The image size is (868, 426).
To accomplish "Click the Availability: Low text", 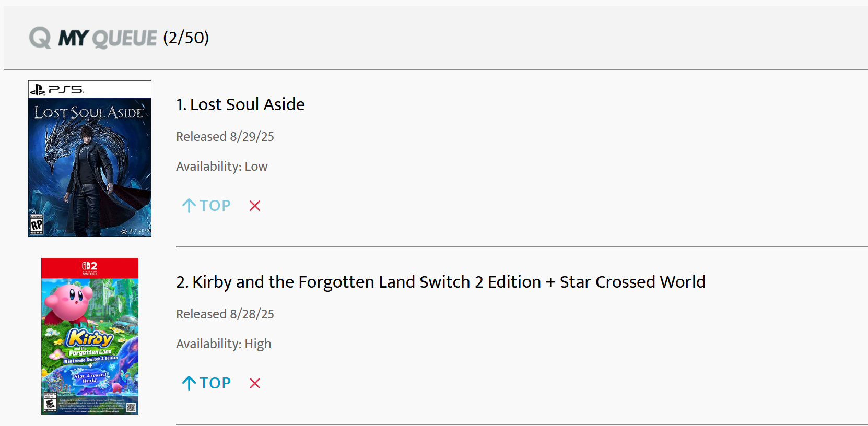I will [222, 167].
